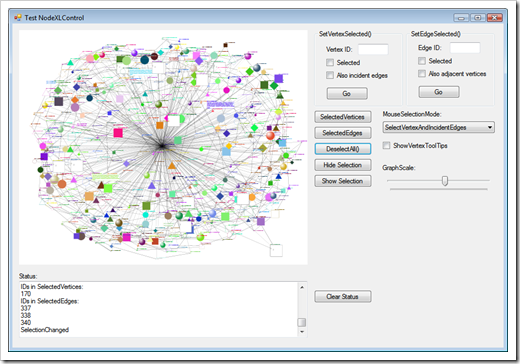The height and width of the screenshot is (364, 520).
Task: Click the '340' edge ID in Status box
Action: click(x=26, y=322)
